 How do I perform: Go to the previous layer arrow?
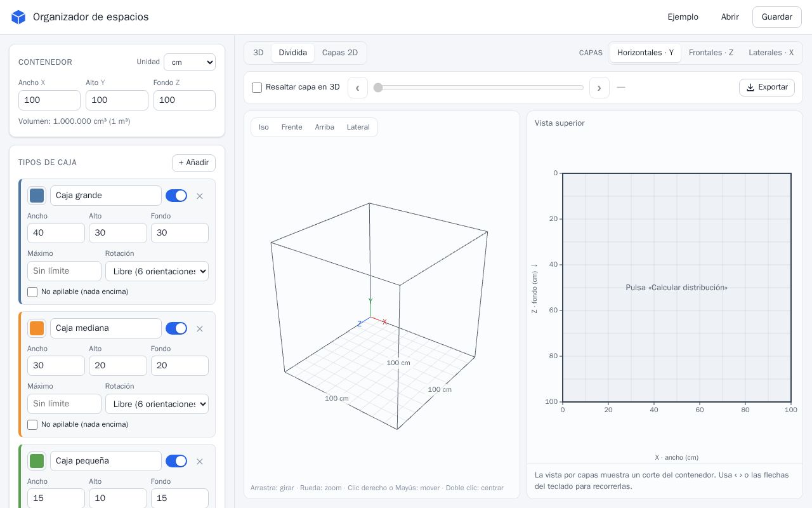pos(358,88)
